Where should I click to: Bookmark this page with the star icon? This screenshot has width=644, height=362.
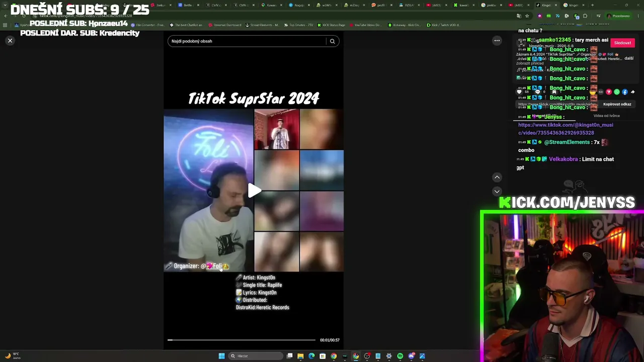pyautogui.click(x=527, y=16)
